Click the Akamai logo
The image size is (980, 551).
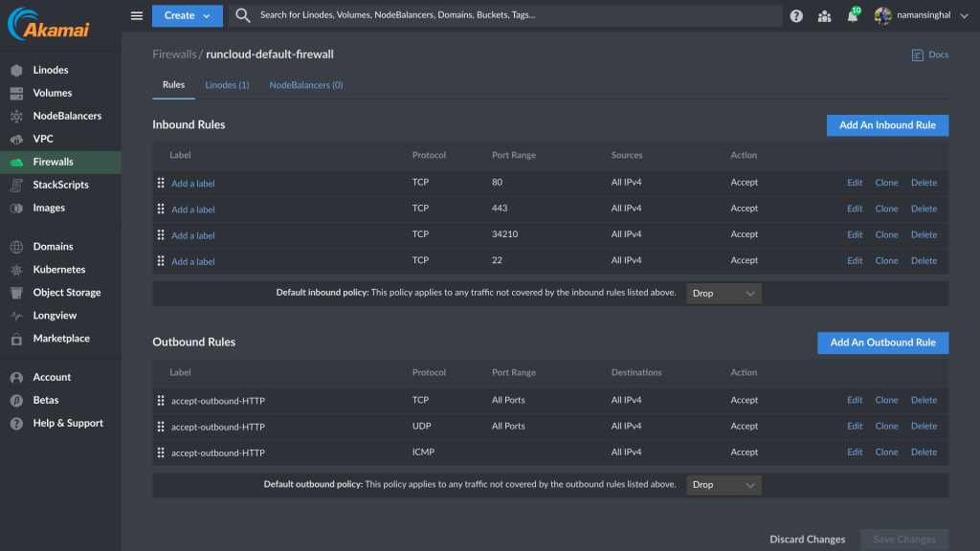click(48, 24)
